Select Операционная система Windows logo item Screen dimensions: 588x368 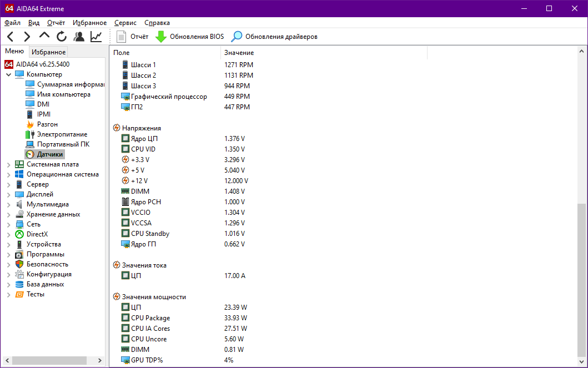coord(57,174)
